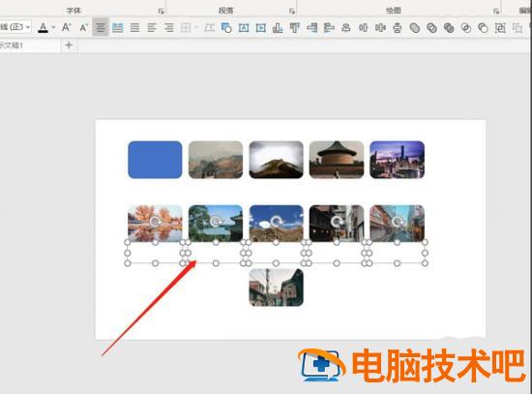Viewport: 532px width, 394px height.
Task: Click the three-bar horizontal distribute icon
Action: [x=381, y=27]
